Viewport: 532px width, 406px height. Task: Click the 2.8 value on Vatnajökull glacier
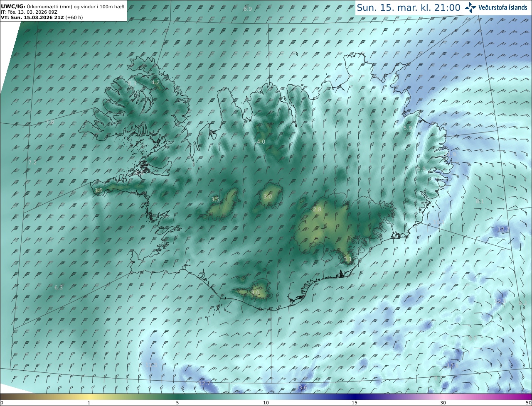(317, 210)
